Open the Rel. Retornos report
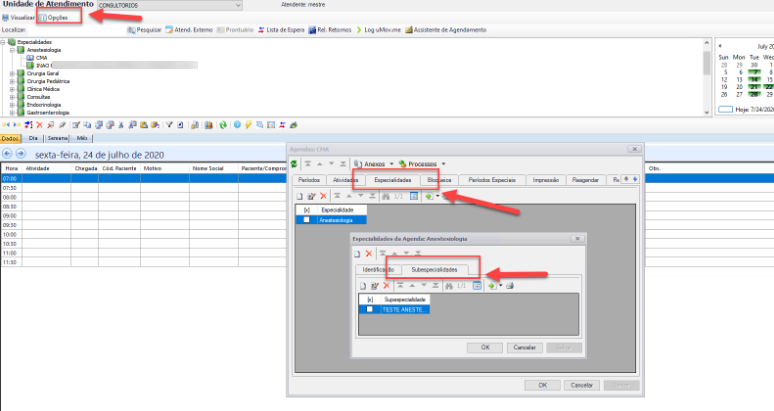774x411 pixels. pos(330,30)
